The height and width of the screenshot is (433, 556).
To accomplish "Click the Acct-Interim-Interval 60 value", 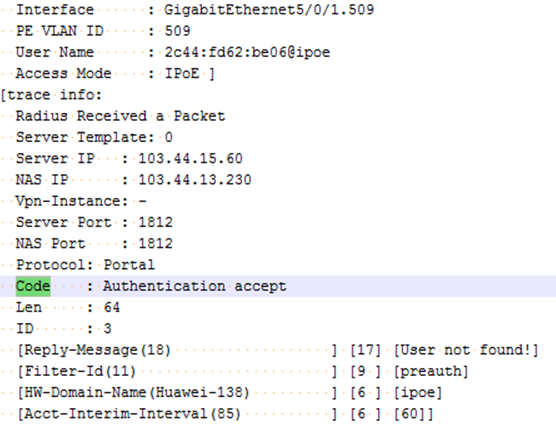I will pyautogui.click(x=410, y=414).
